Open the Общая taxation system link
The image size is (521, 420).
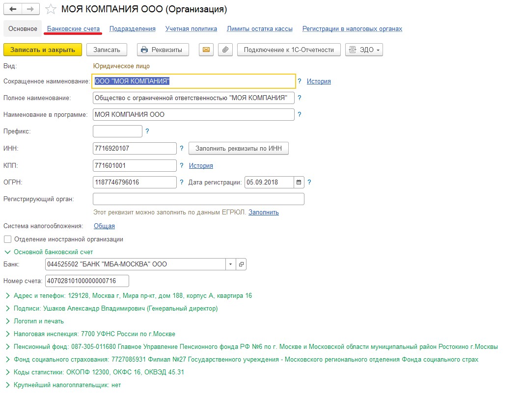point(104,226)
